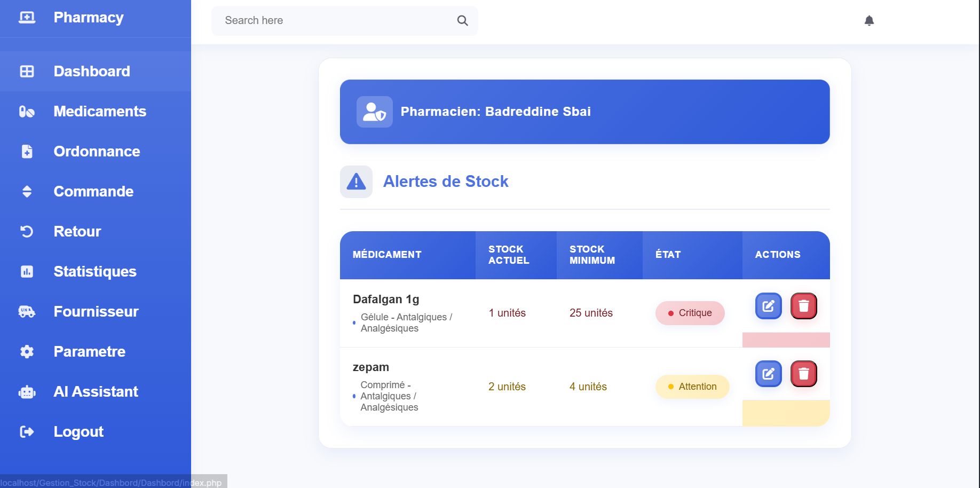Click the Pharmacy logo icon
980x488 pixels.
(27, 18)
